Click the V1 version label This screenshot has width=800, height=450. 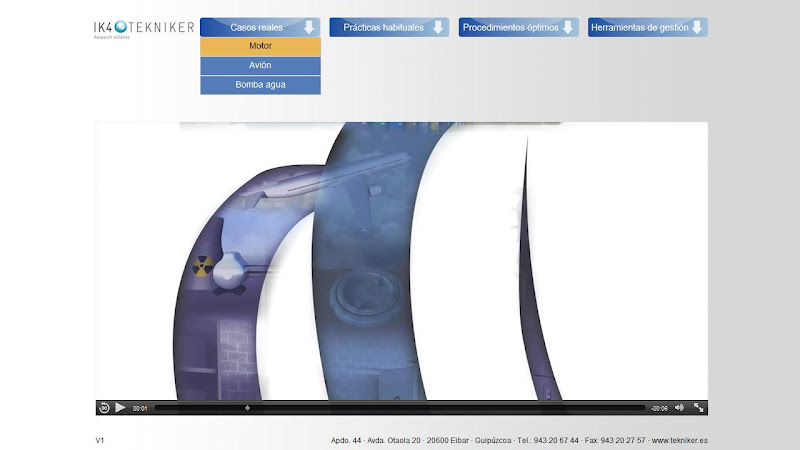pyautogui.click(x=99, y=440)
